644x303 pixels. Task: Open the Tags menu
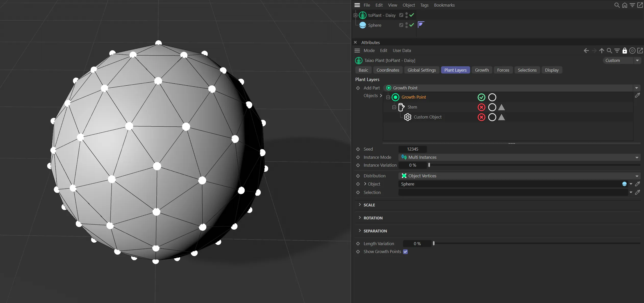pos(424,5)
